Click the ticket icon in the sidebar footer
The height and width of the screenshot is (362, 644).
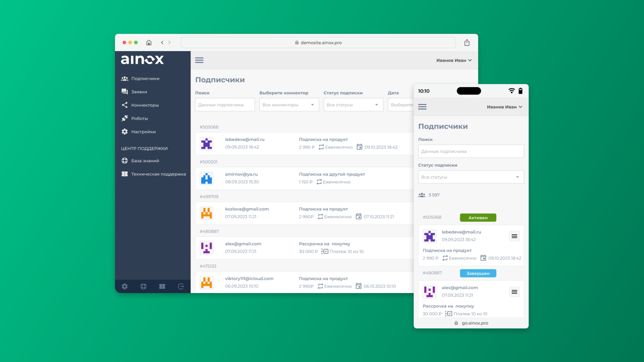point(162,286)
